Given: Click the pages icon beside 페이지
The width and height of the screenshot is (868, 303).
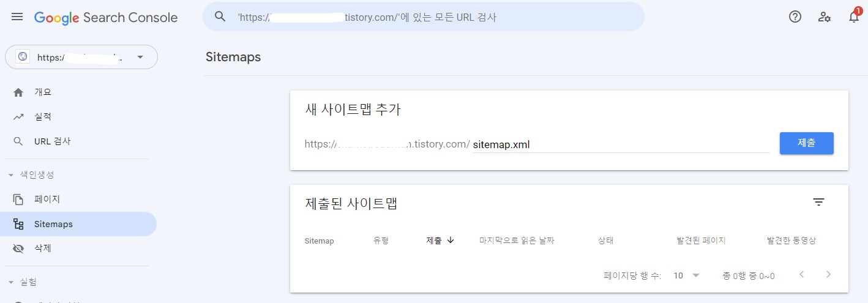Looking at the screenshot, I should (x=18, y=200).
